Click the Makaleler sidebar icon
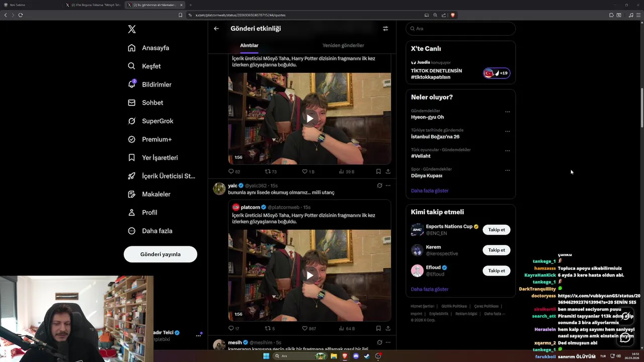This screenshot has height=362, width=644. pos(132,194)
